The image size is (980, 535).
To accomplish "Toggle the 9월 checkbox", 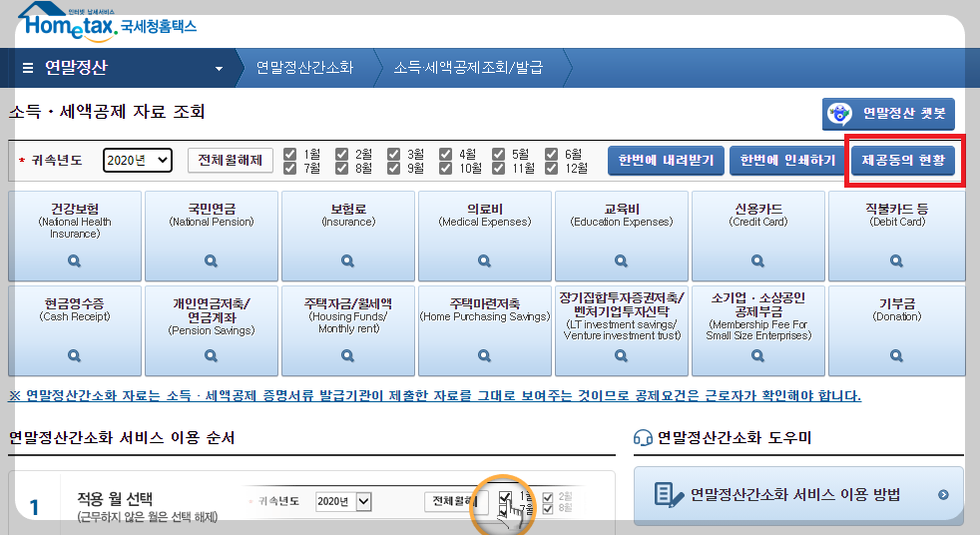I will coord(394,168).
